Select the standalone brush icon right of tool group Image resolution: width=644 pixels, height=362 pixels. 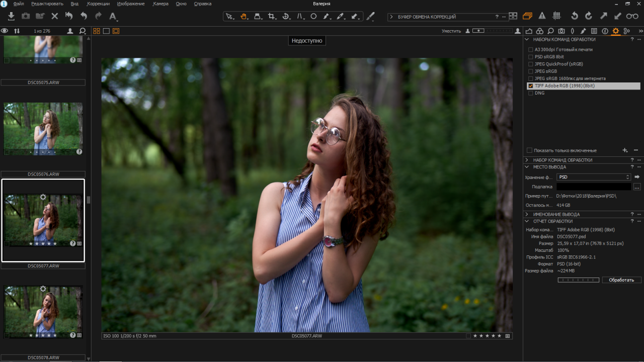pyautogui.click(x=370, y=17)
